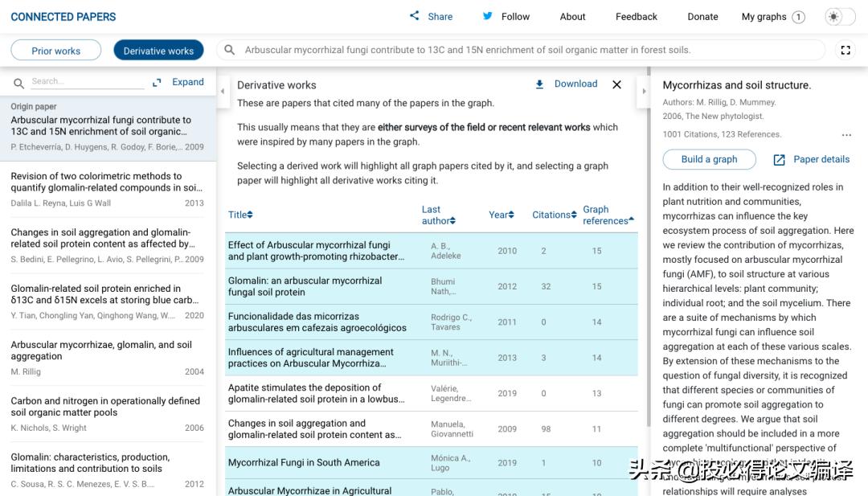Open Paper details link
The width and height of the screenshot is (868, 496).
(x=821, y=159)
